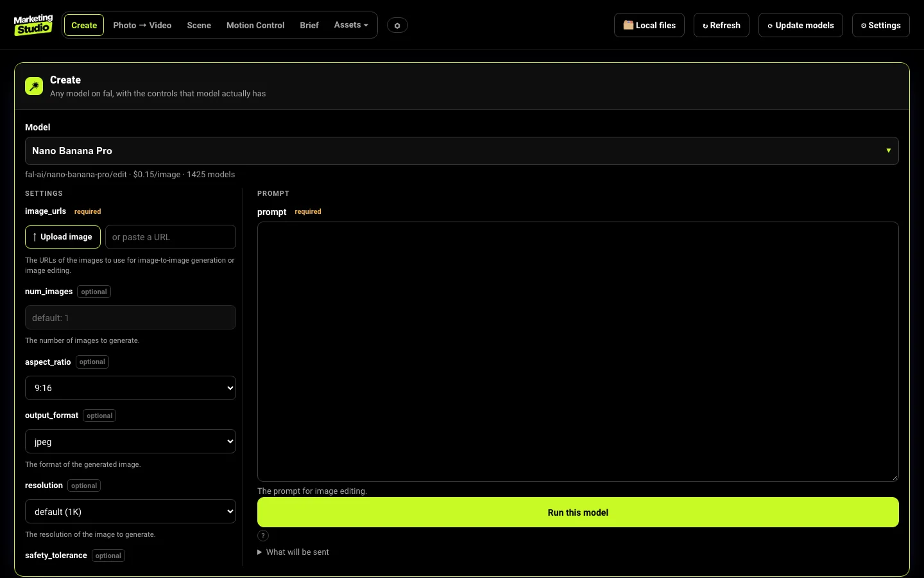Go to Motion Control tab
This screenshot has width=924, height=578.
pyautogui.click(x=255, y=25)
